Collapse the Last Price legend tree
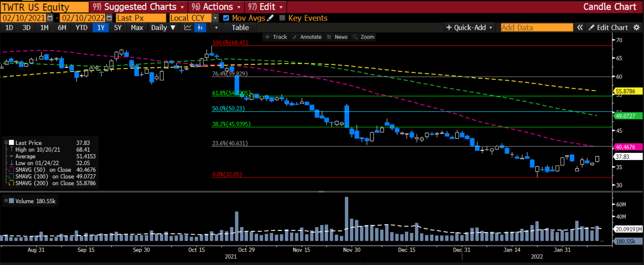This screenshot has width=644, height=265. 6,143
